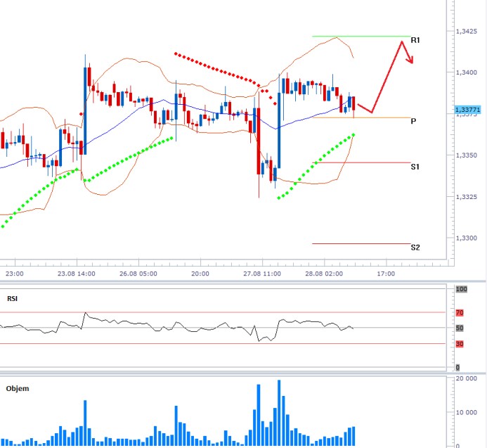
Task: Click the R1 resistance level label
Action: [415, 40]
